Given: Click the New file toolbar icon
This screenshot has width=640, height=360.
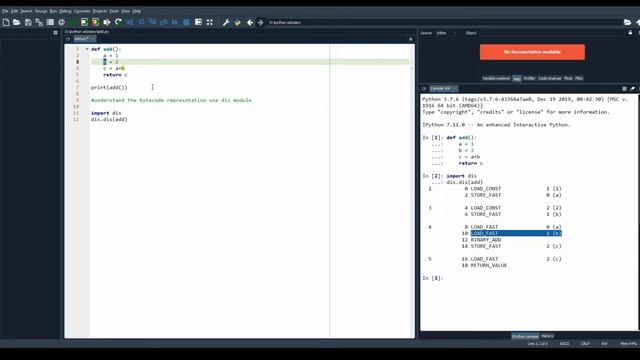Looking at the screenshot, I should click(x=6, y=22).
